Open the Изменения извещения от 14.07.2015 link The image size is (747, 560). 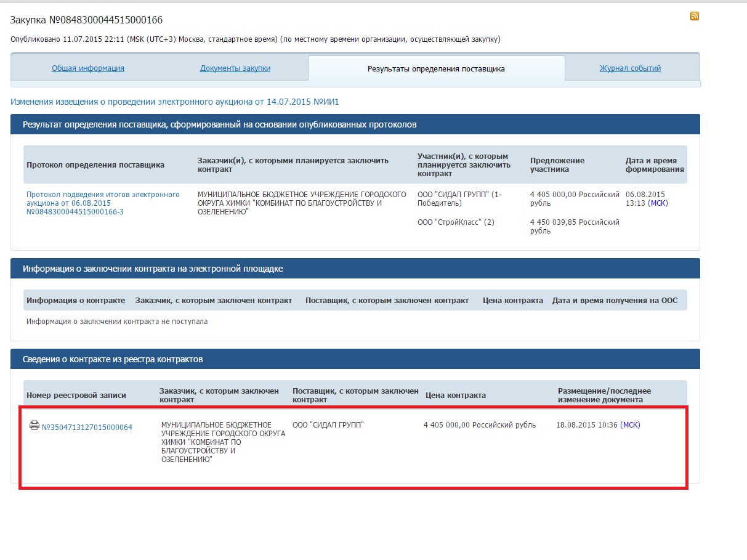pyautogui.click(x=175, y=102)
